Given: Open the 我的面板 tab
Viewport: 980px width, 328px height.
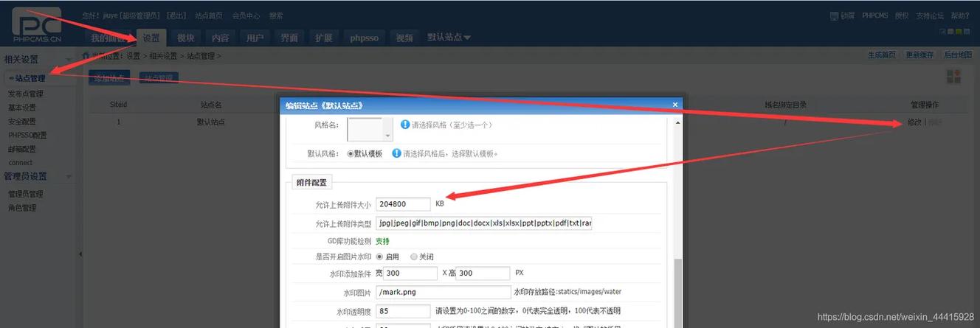Looking at the screenshot, I should pos(108,38).
